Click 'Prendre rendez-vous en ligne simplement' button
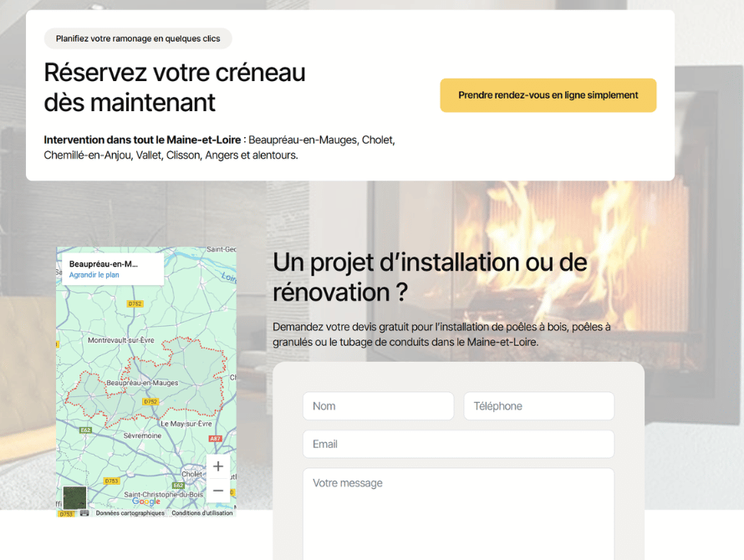 548,95
